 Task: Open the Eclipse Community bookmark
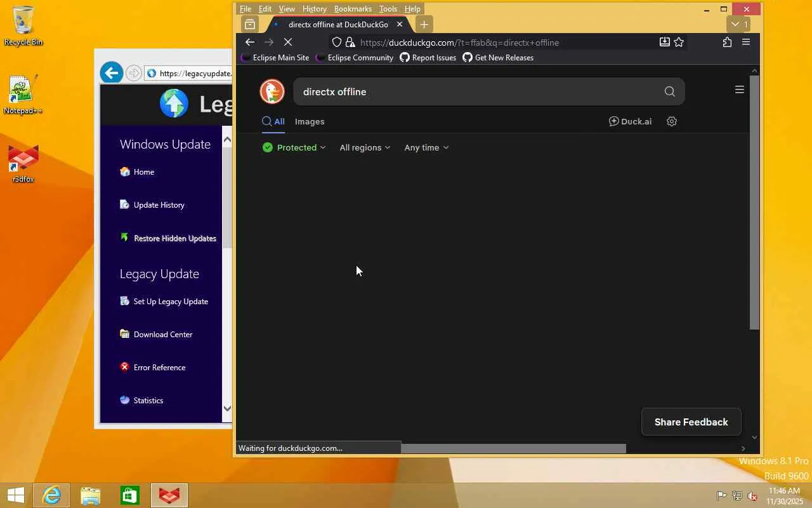click(355, 58)
